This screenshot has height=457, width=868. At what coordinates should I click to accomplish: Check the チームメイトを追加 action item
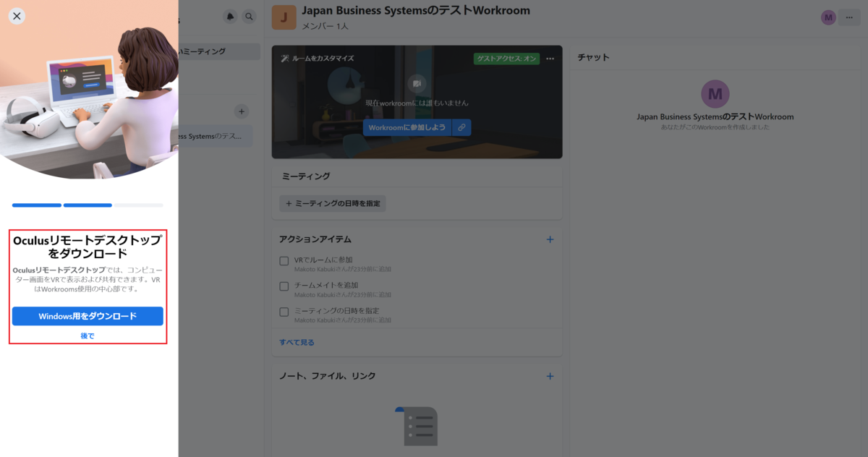click(x=284, y=286)
